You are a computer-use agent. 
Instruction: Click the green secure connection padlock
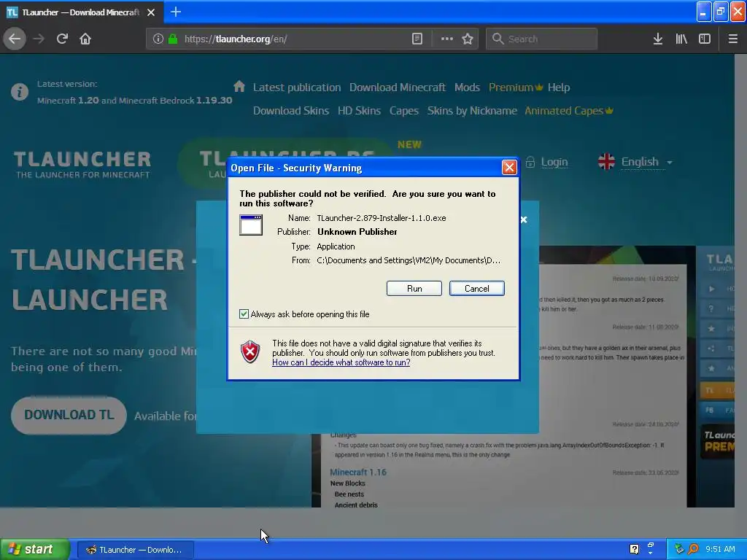click(173, 39)
